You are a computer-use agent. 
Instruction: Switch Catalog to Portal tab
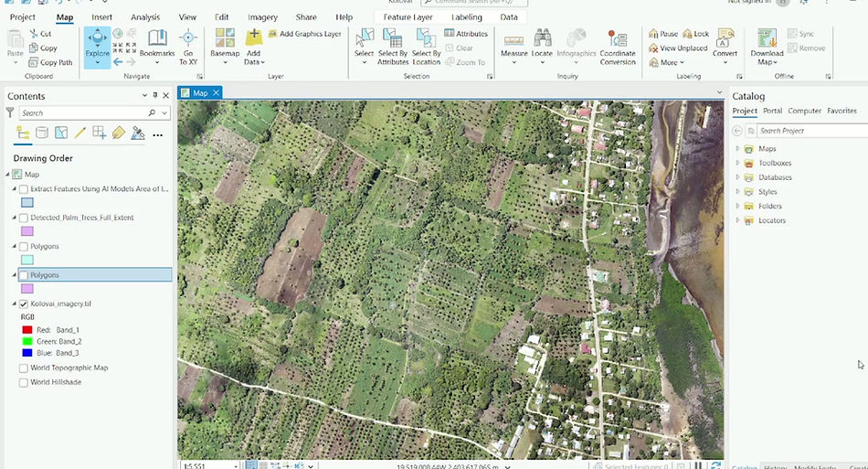(772, 111)
